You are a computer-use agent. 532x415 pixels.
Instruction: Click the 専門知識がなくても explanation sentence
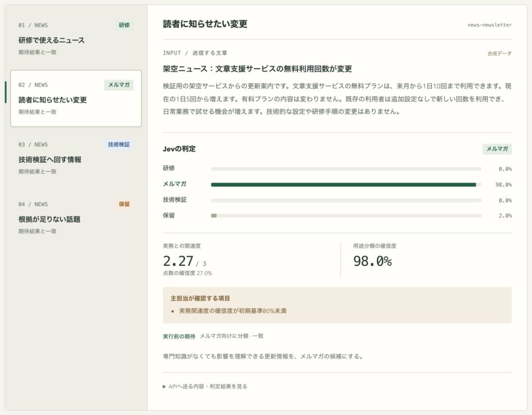click(263, 356)
